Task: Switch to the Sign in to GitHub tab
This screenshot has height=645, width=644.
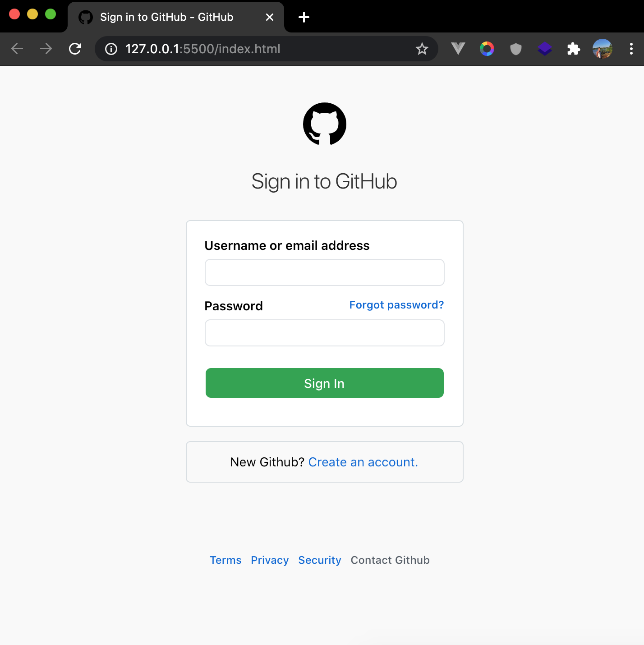Action: click(x=167, y=17)
